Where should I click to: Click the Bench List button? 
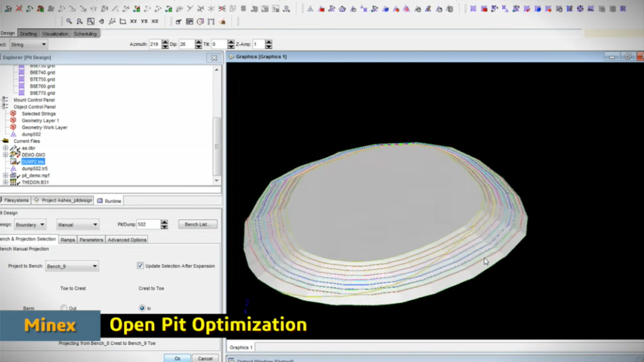pos(197,224)
